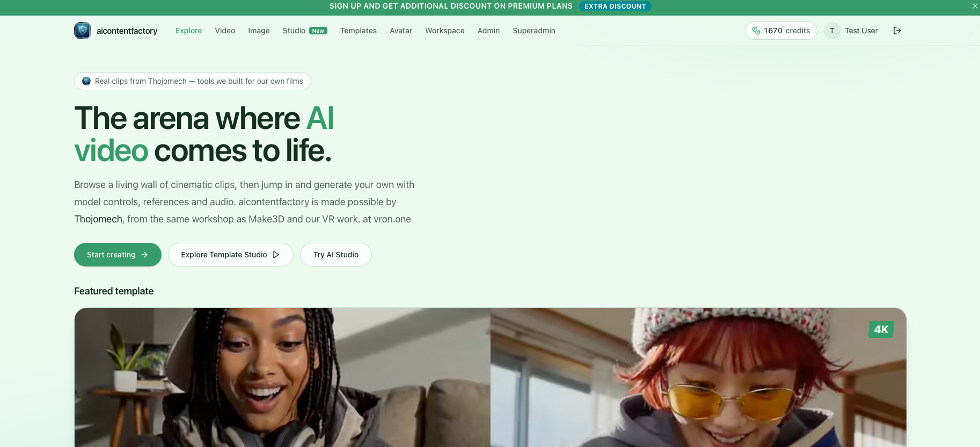Click the logout icon beside Test User

pyautogui.click(x=897, y=31)
